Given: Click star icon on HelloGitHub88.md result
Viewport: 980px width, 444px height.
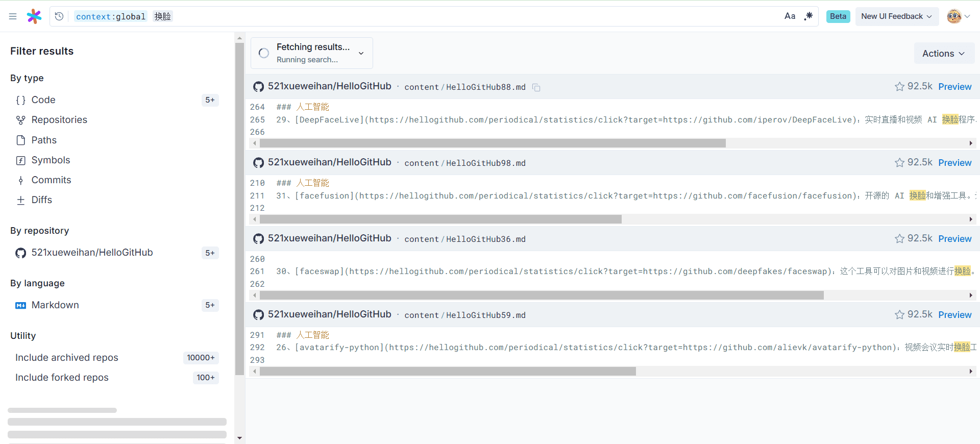Looking at the screenshot, I should click(899, 87).
